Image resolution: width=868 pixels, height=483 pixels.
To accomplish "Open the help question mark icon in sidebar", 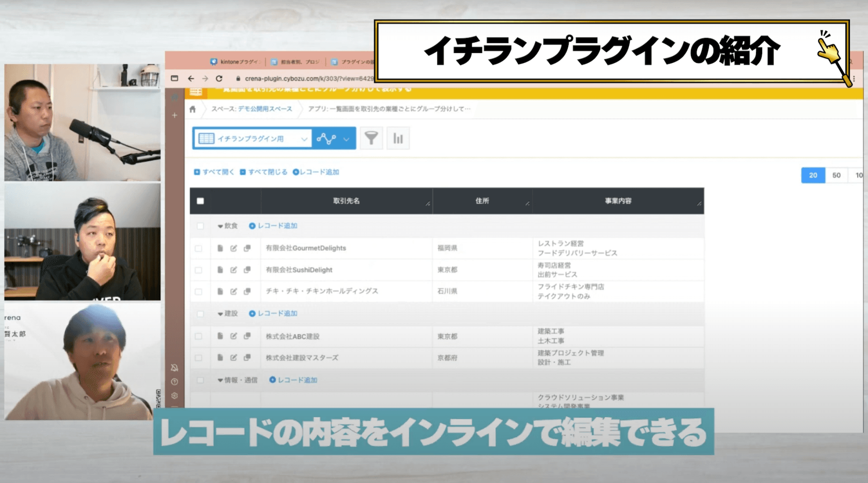I will pos(175,382).
